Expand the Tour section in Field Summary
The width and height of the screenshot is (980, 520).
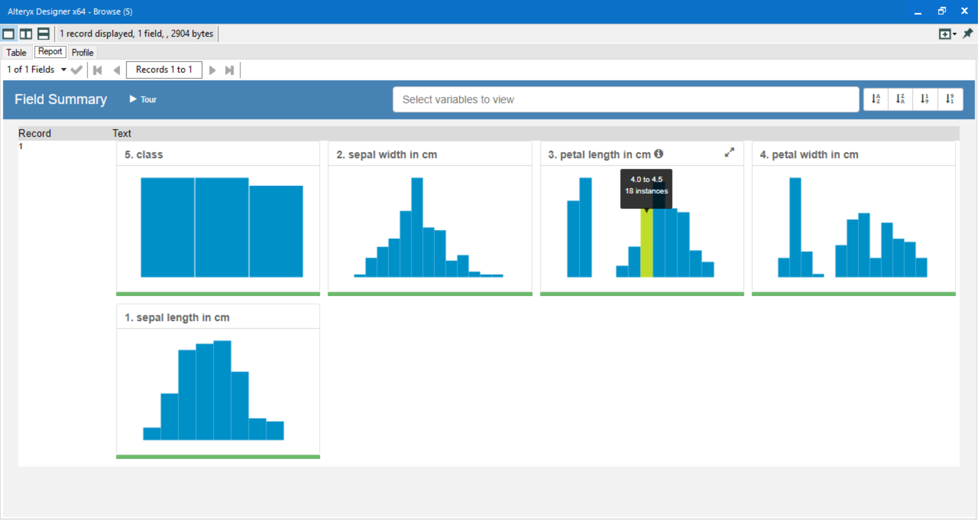[x=143, y=99]
